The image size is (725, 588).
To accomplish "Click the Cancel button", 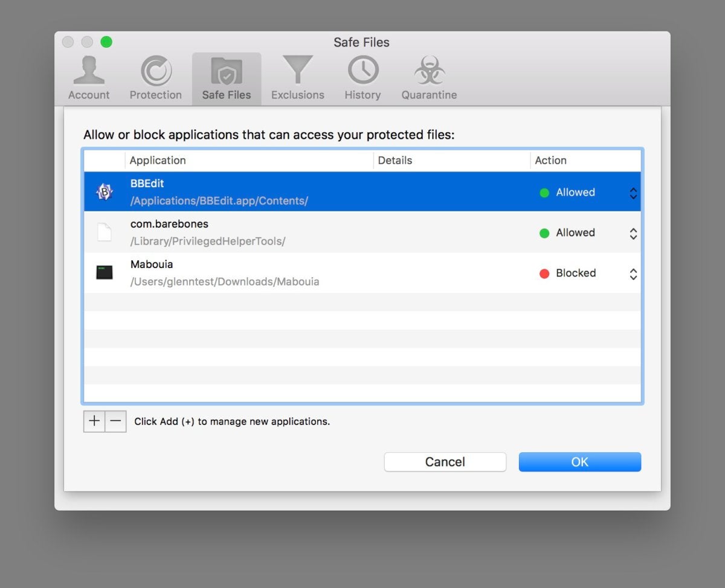I will (x=445, y=462).
